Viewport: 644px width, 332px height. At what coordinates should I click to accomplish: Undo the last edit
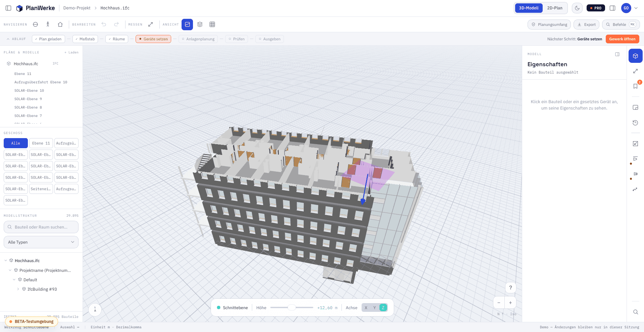[104, 25]
